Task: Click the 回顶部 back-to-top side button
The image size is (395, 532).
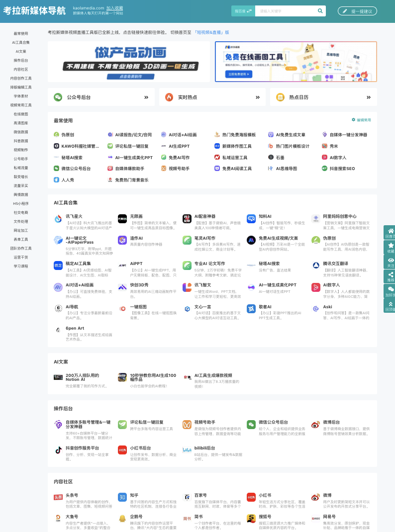Action: [390, 306]
